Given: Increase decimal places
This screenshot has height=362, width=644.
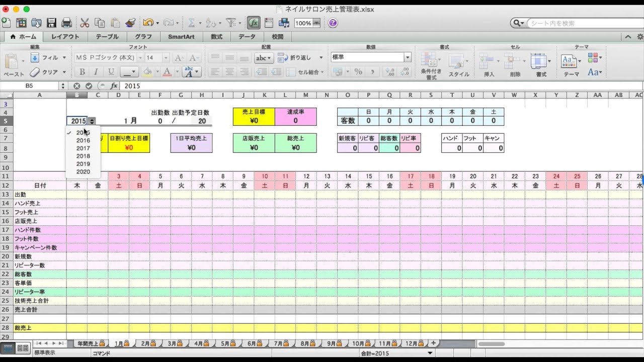Looking at the screenshot, I should [x=390, y=72].
